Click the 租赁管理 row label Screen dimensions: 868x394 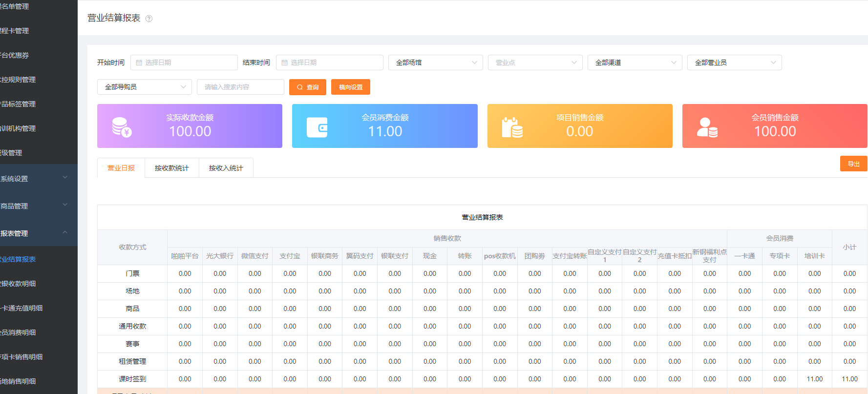coord(132,361)
